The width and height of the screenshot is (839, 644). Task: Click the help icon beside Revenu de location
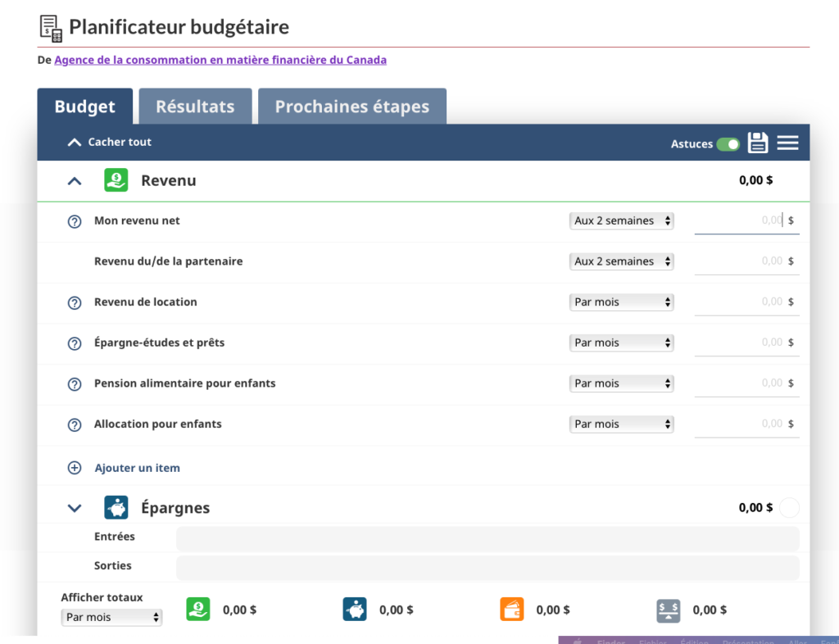pos(74,302)
